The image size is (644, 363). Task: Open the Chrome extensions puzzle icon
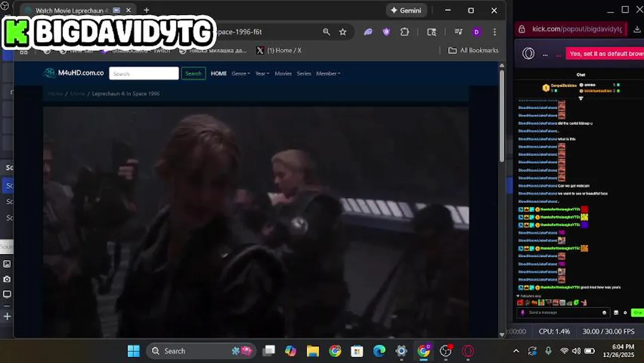(x=405, y=32)
